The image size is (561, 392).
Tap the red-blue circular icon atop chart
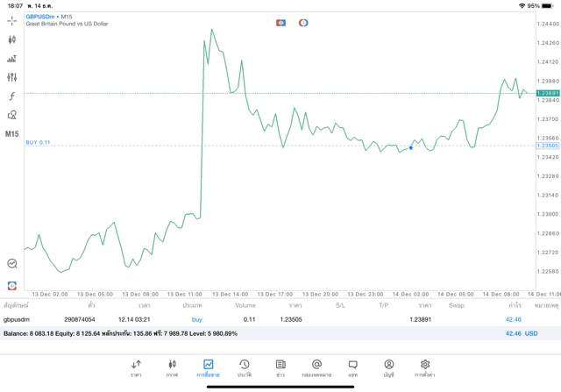tap(303, 23)
